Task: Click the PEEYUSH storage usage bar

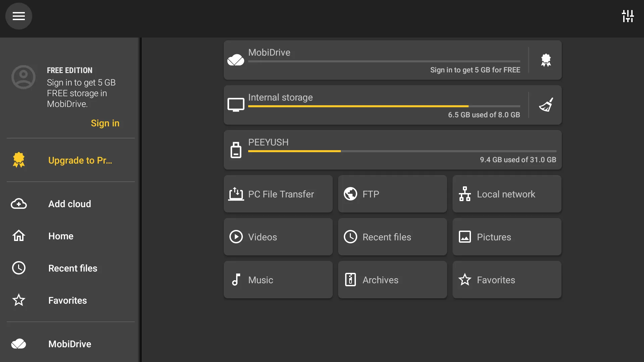Action: tap(402, 151)
